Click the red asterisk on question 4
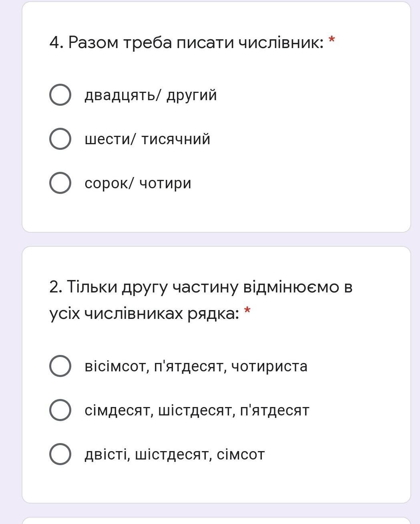Screen dimensions: 420x524 point(332,40)
